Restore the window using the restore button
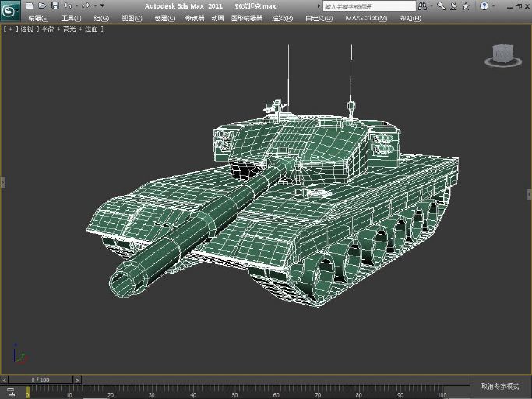Screen dimensions: 532x399 pyautogui.click(x=519, y=6)
